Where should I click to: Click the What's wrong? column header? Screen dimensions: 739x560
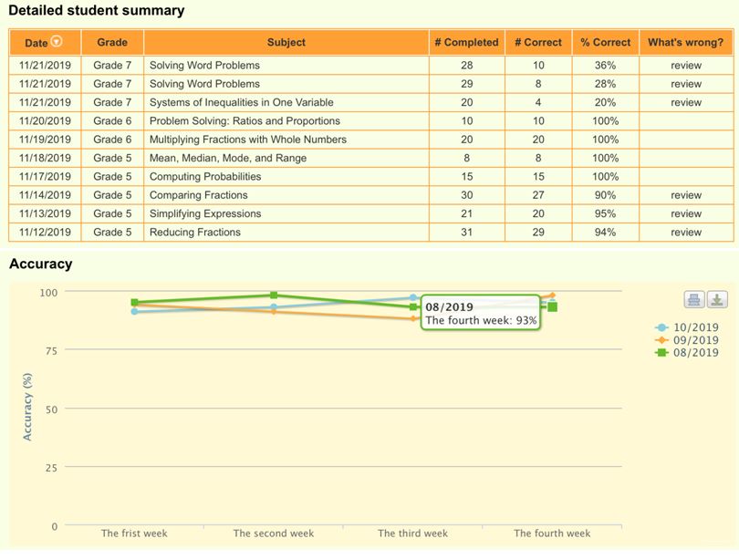click(x=686, y=42)
